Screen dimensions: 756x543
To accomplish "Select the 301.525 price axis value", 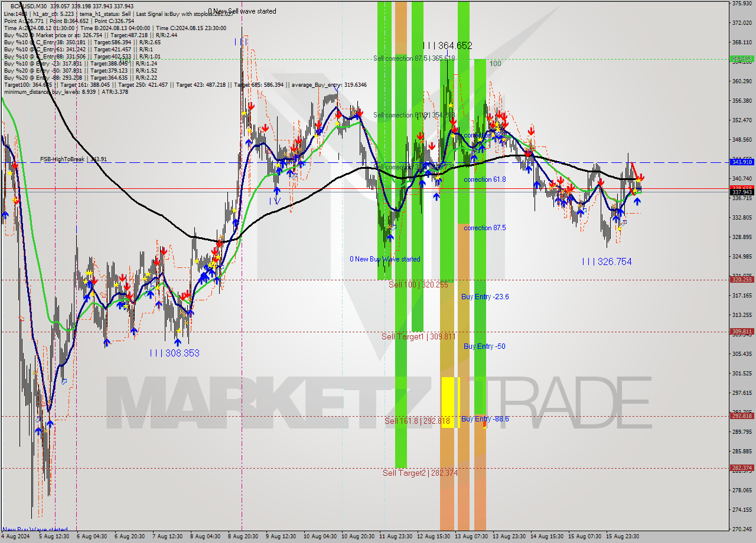I will pos(742,374).
